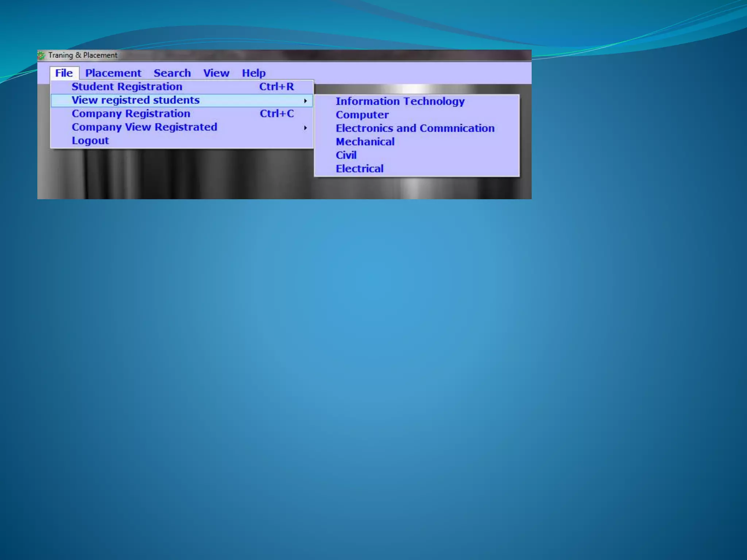Click Logout in File menu

[90, 141]
